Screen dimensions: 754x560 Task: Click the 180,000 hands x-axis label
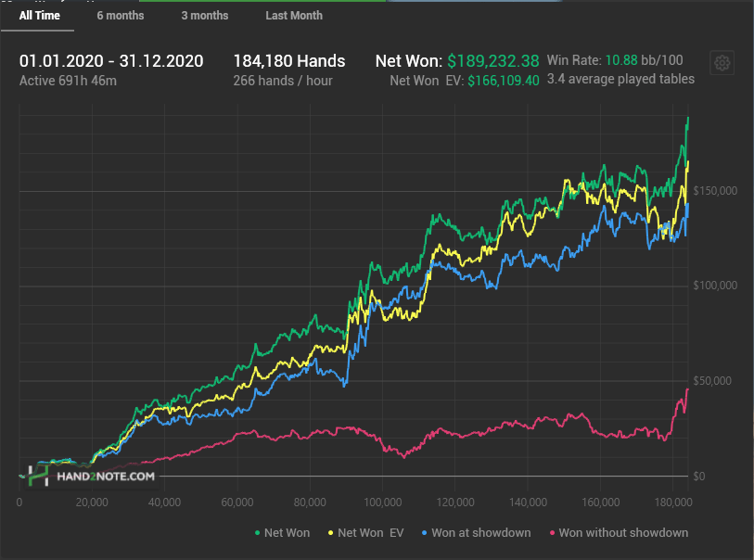point(673,503)
